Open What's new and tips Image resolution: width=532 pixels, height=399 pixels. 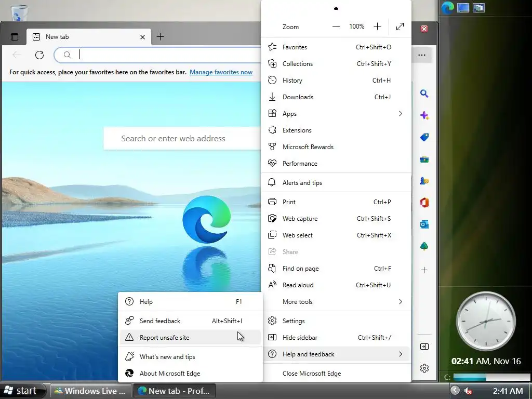[190, 356]
